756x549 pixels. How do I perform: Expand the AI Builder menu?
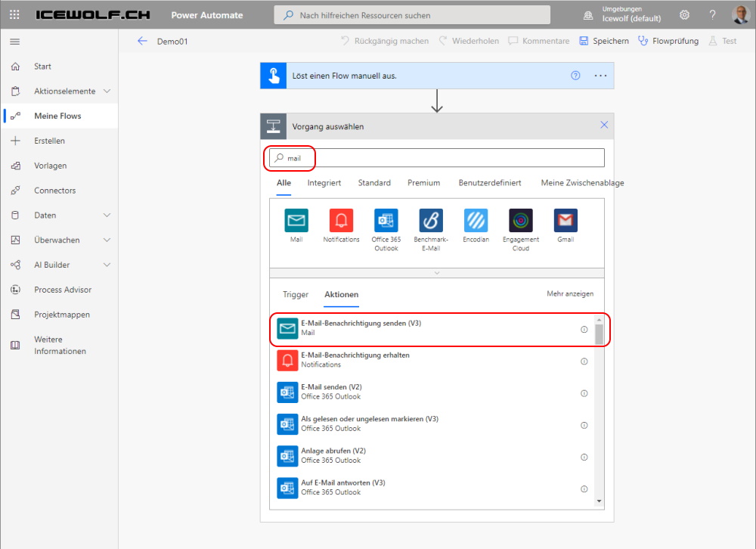107,265
